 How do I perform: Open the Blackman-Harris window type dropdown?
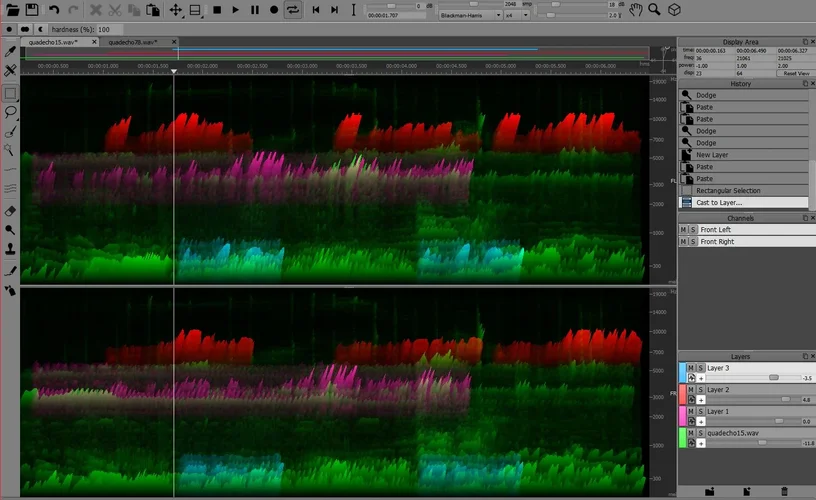(469, 16)
